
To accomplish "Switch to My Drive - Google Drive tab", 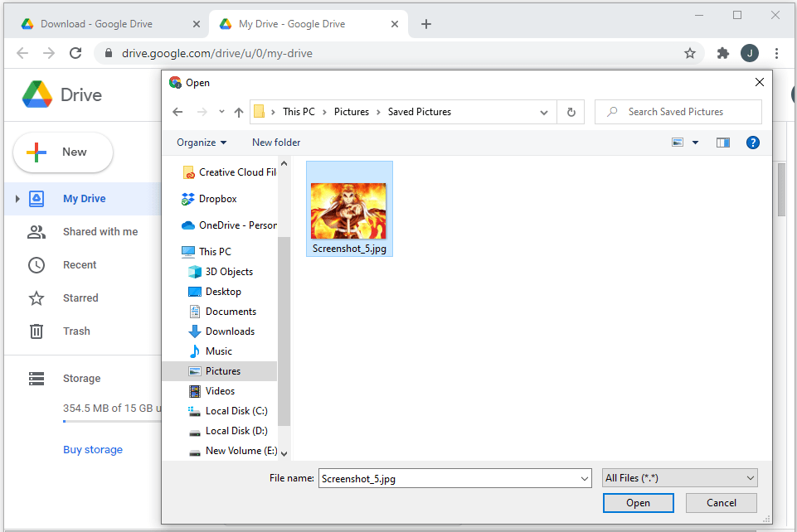I will point(292,24).
